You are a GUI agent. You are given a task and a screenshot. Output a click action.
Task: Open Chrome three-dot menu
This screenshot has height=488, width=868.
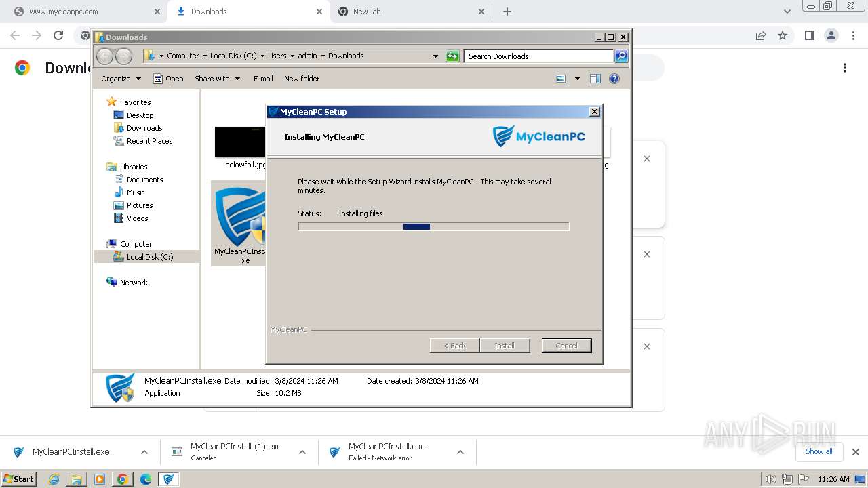(x=852, y=35)
